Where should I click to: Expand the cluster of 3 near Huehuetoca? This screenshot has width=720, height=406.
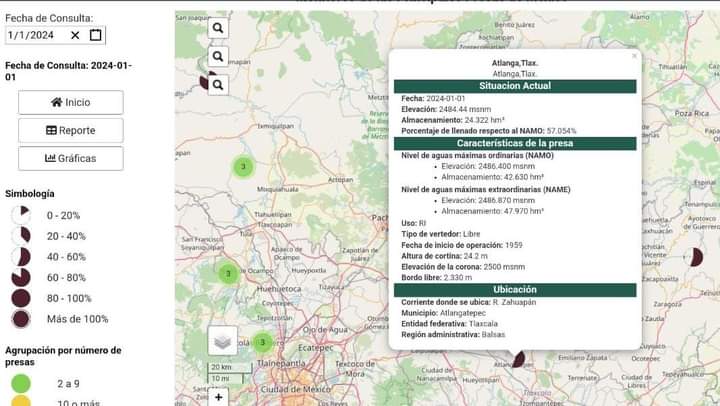tap(228, 273)
